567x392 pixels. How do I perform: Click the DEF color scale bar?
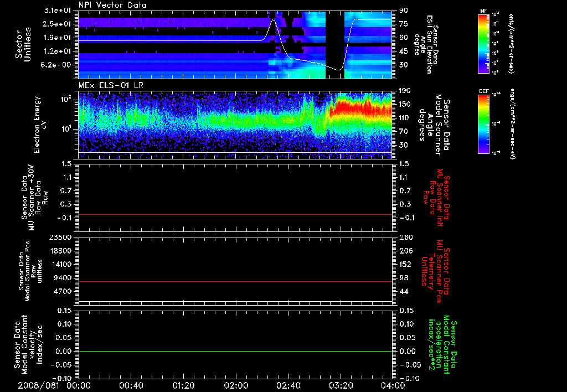(x=483, y=124)
